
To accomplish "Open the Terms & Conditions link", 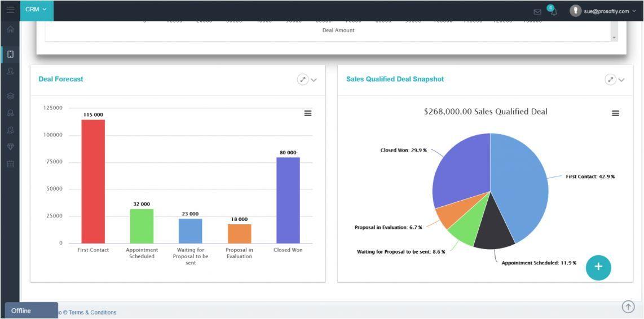I will tap(92, 312).
